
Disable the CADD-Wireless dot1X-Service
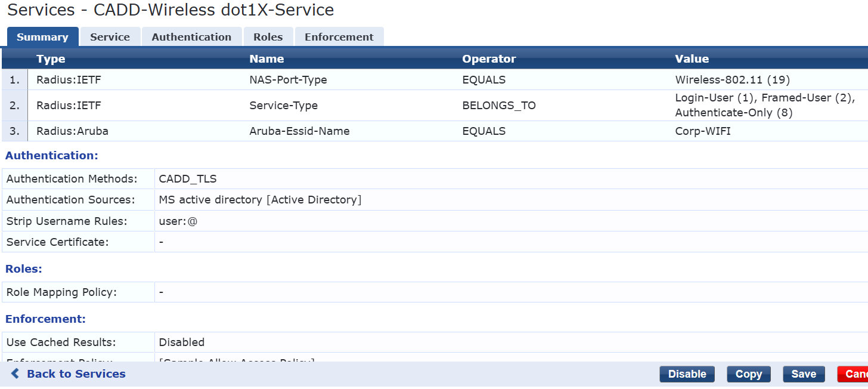click(687, 373)
